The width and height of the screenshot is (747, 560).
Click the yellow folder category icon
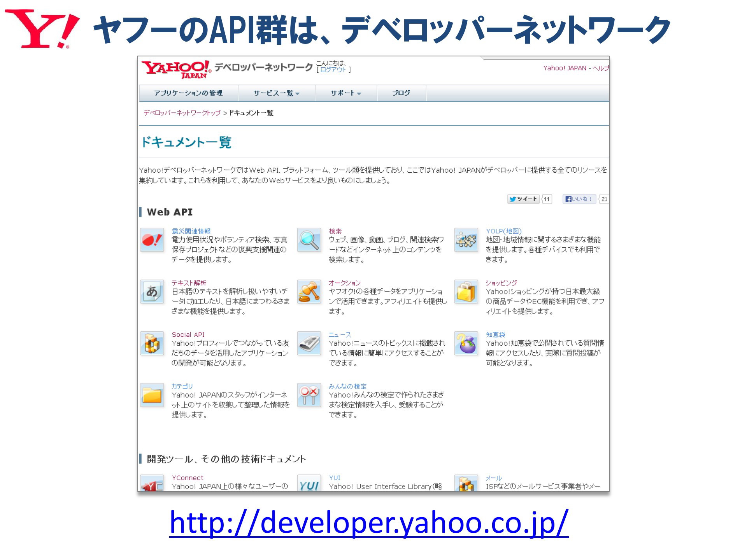(x=152, y=395)
